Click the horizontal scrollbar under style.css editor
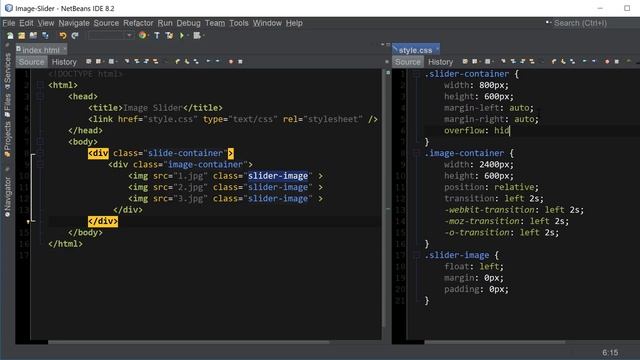 [x=495, y=342]
